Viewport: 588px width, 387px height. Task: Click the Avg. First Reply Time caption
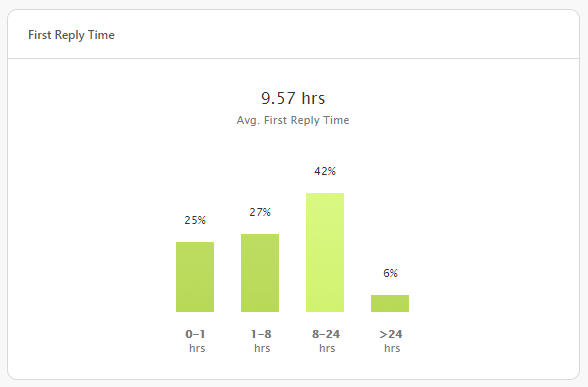[x=293, y=120]
